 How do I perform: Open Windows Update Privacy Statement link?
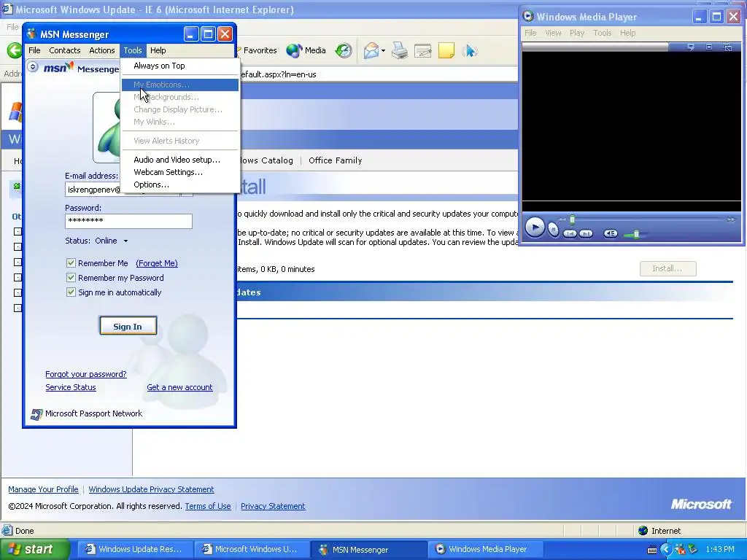click(151, 489)
